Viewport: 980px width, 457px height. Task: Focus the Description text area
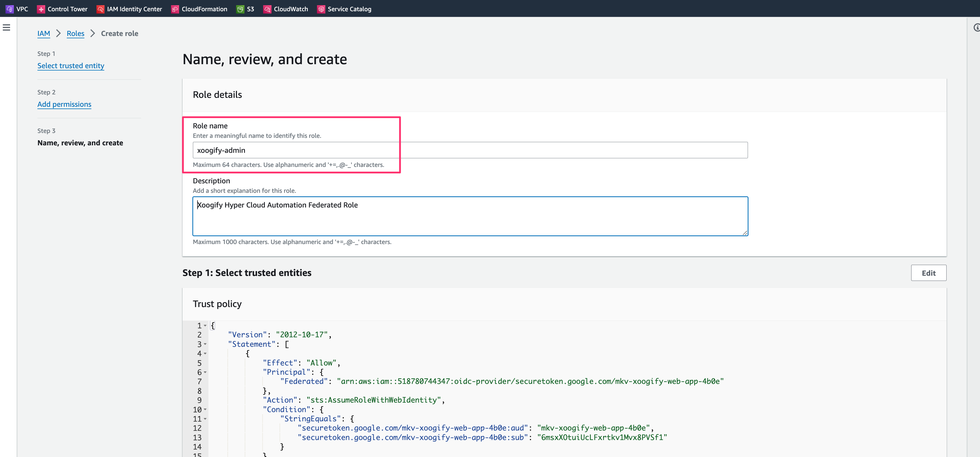coord(470,216)
